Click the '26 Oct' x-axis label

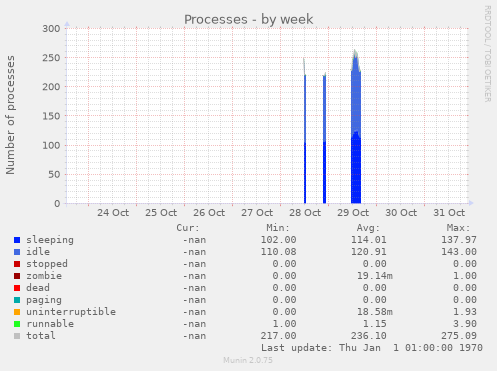209,213
